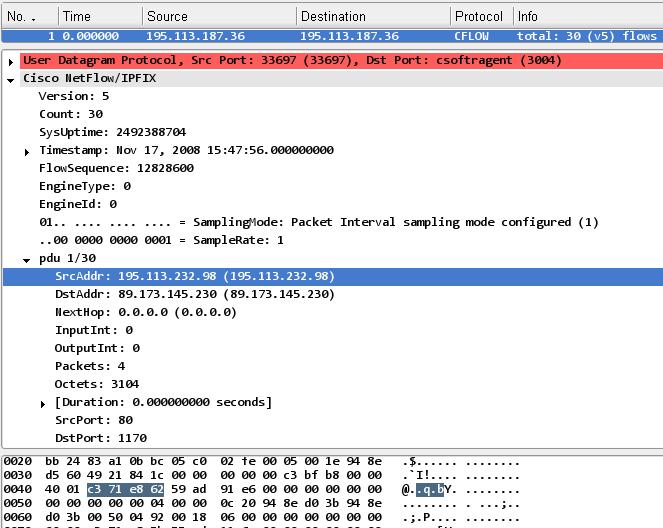663x528 pixels.
Task: Sort by the Protocol column header
Action: [x=482, y=17]
